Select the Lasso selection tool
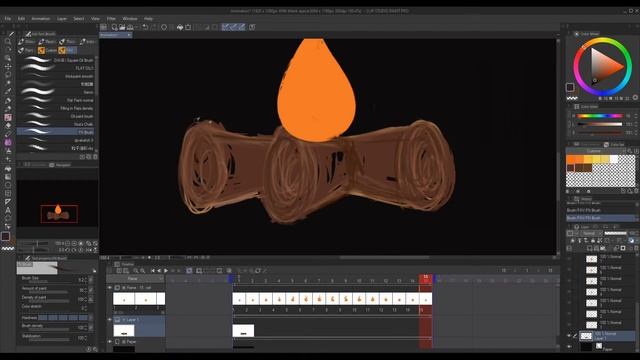The width and height of the screenshot is (640, 360). coord(8,75)
